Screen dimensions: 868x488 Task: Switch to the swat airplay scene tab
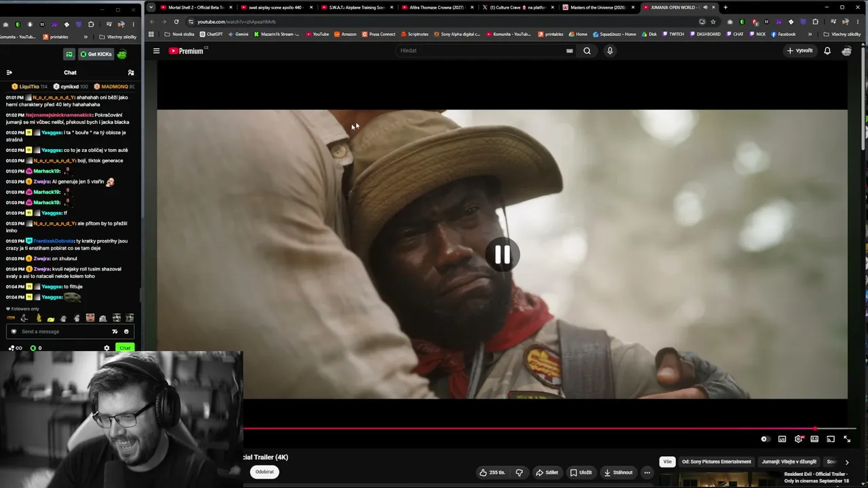[x=275, y=7]
